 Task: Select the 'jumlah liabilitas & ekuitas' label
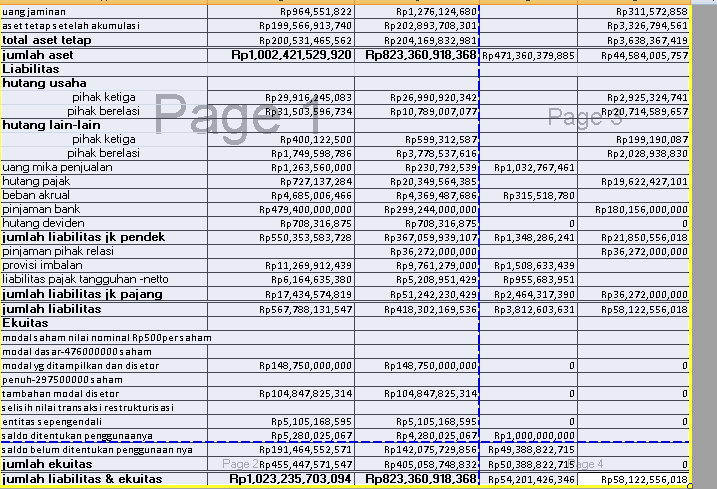click(104, 479)
